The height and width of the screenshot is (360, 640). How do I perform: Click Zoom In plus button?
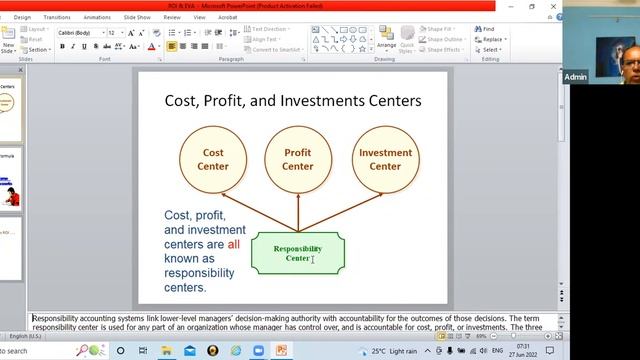click(548, 336)
